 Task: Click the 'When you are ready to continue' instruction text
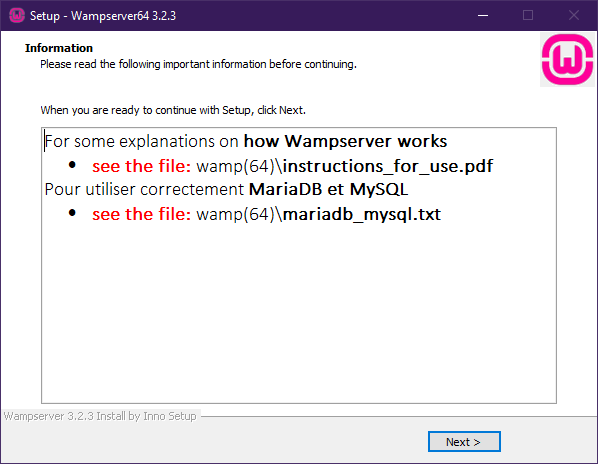(173, 110)
